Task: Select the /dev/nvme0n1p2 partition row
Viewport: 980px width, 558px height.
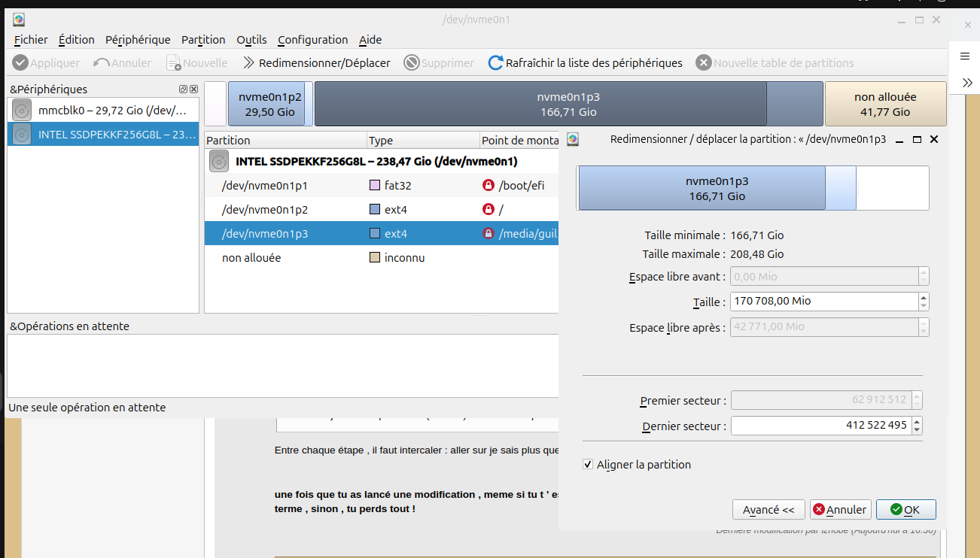Action: tap(382, 209)
